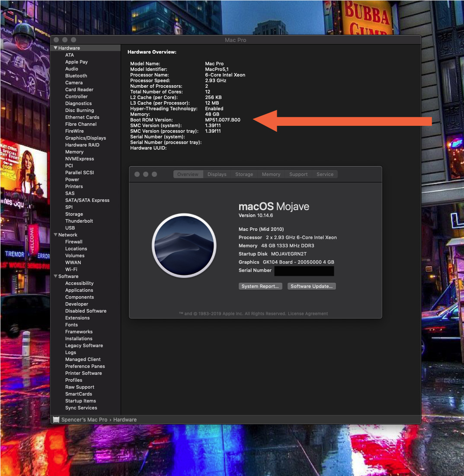Switch to the Displays tab
This screenshot has width=464, height=476.
[x=217, y=174]
